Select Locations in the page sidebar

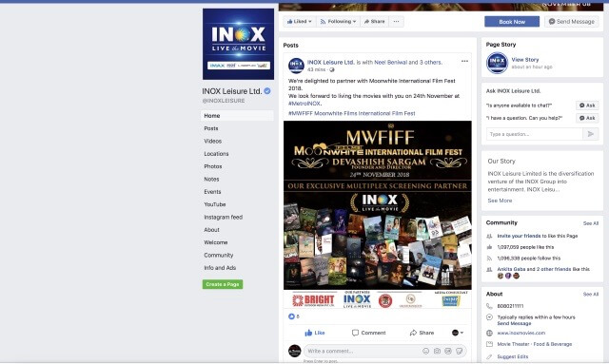(216, 154)
